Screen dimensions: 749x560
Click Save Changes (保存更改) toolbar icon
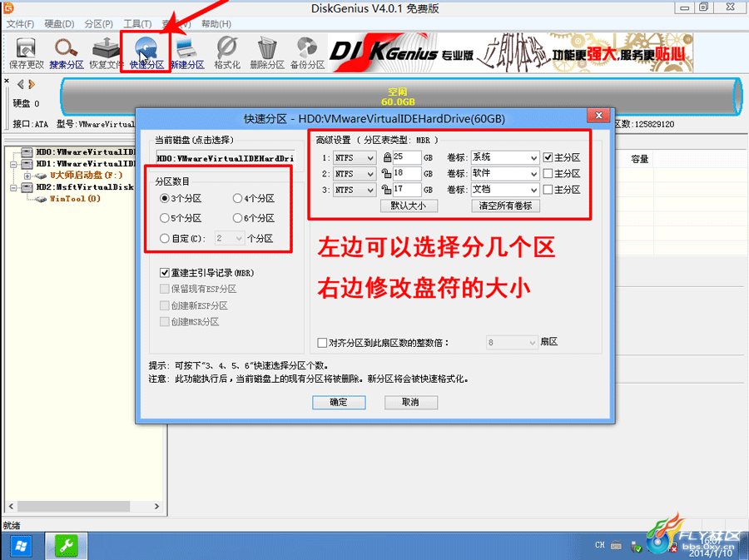point(26,52)
